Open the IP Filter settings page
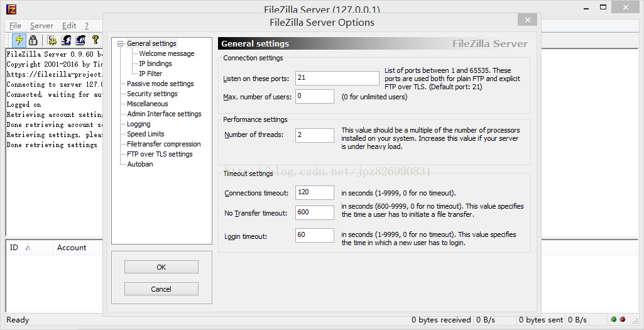 pyautogui.click(x=150, y=74)
